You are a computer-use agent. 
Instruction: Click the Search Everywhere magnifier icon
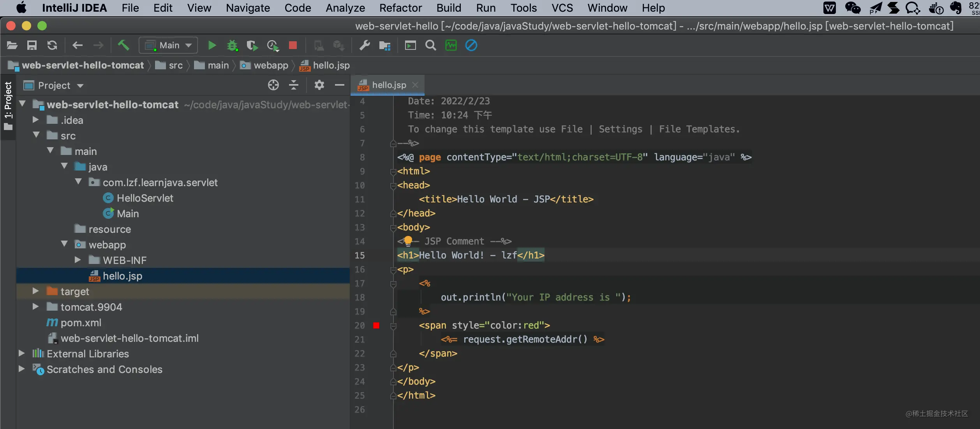click(x=430, y=46)
